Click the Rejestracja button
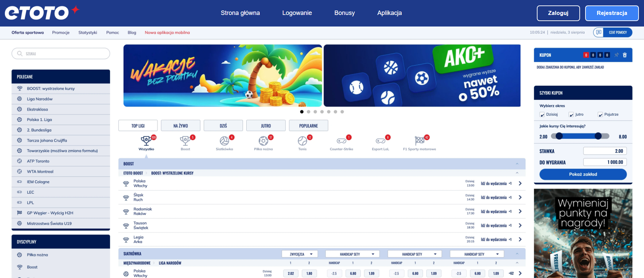This screenshot has height=278, width=644. (612, 13)
